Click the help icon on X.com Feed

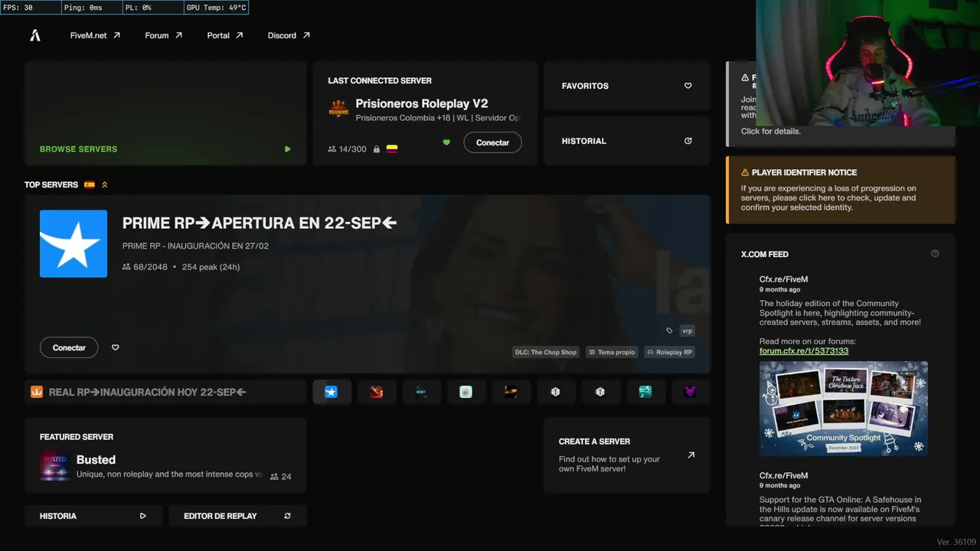point(935,253)
